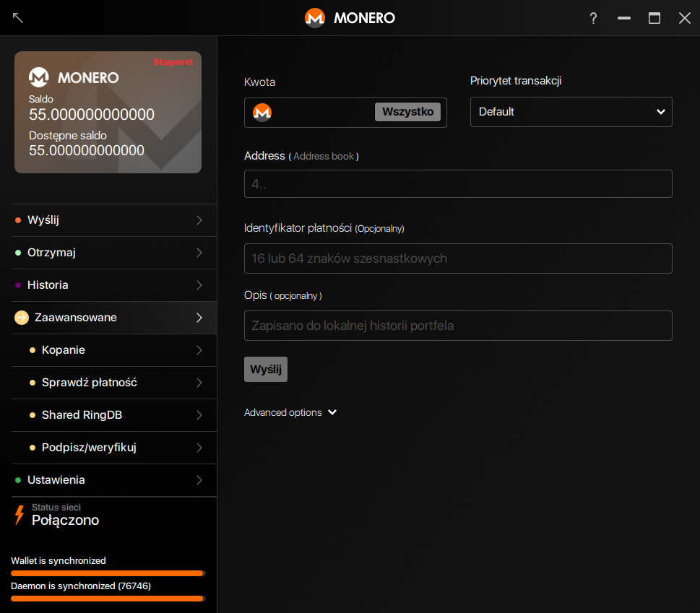
Task: Click the detach arrow icon at top-left
Action: (18, 18)
